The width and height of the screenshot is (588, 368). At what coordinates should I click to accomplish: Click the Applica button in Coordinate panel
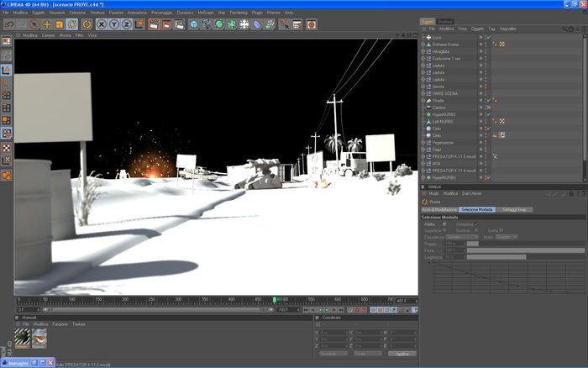(403, 354)
